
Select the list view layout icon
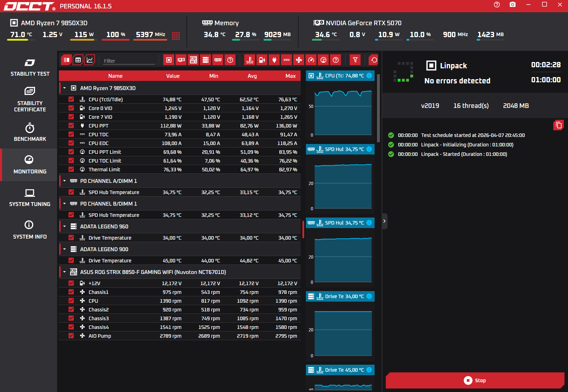tap(66, 60)
